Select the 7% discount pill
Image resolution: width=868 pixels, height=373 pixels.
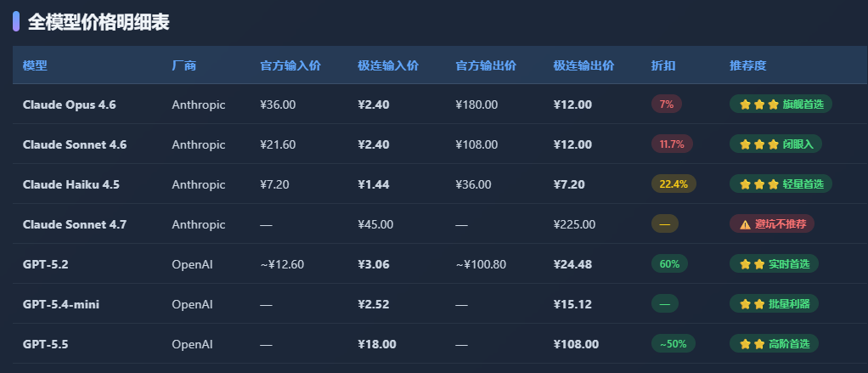[x=667, y=104]
